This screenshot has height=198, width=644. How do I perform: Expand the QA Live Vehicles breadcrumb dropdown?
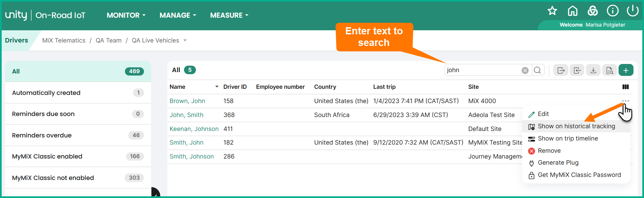point(185,40)
